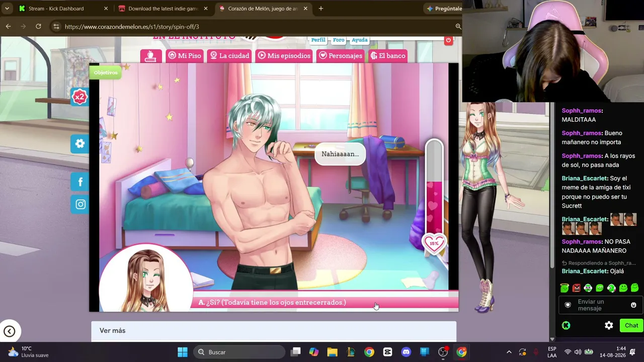This screenshot has width=644, height=362.
Task: Show hidden system tray icons
Action: (x=509, y=352)
